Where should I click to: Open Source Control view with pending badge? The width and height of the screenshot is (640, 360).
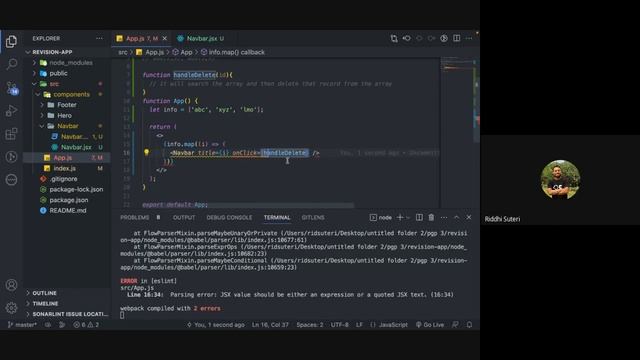click(11, 88)
